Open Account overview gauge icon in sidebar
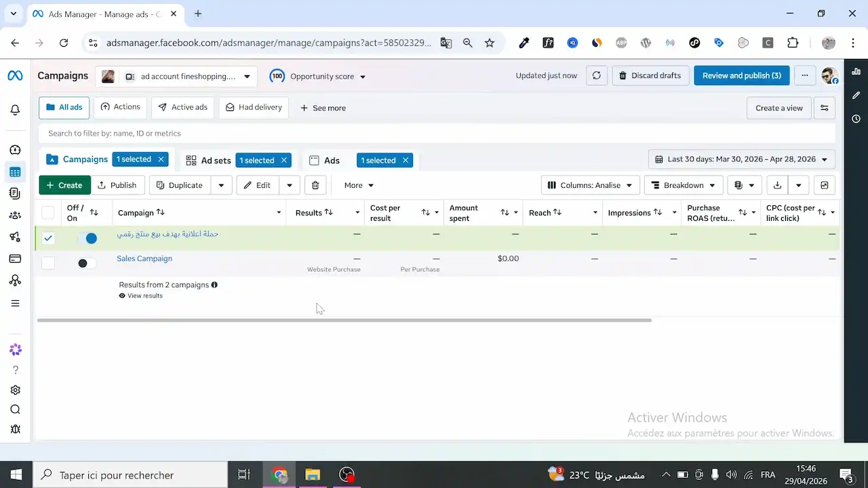Image resolution: width=868 pixels, height=488 pixels. (x=15, y=150)
